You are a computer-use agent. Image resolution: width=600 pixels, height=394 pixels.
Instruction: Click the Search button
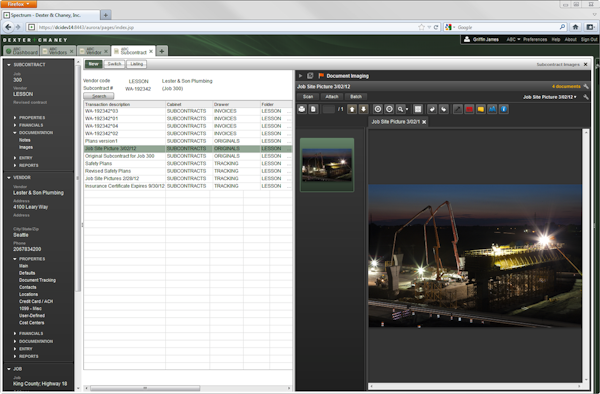point(99,96)
